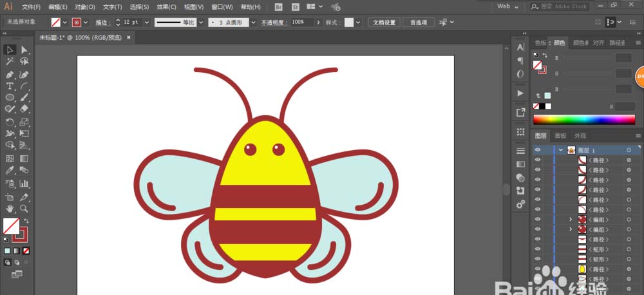Click target circle of first 编组 row

point(629,220)
